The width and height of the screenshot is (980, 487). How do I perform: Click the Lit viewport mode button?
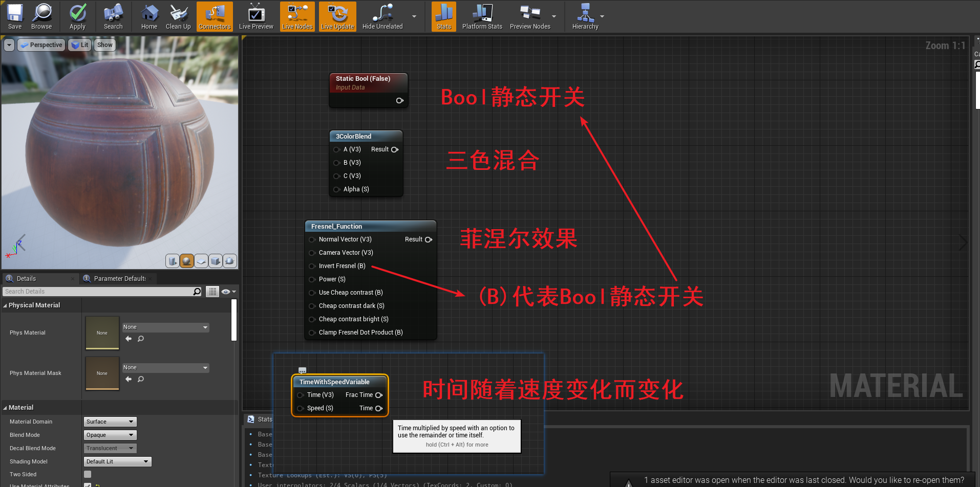pyautogui.click(x=79, y=45)
